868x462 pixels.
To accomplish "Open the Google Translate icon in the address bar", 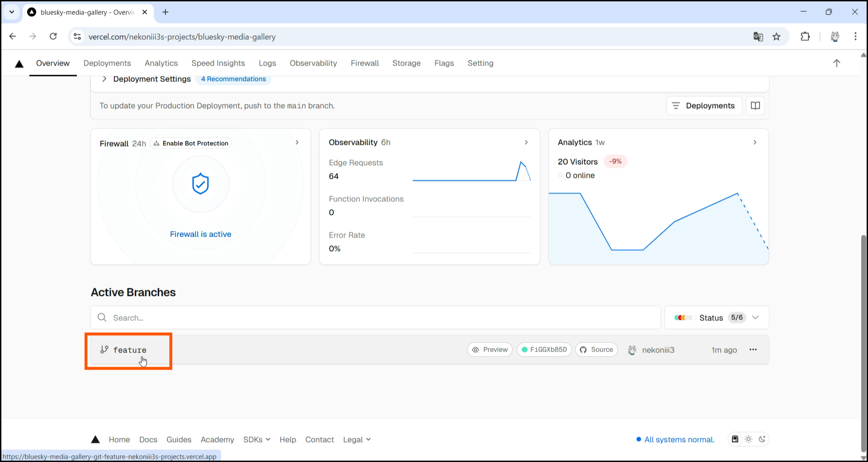I will pyautogui.click(x=758, y=37).
